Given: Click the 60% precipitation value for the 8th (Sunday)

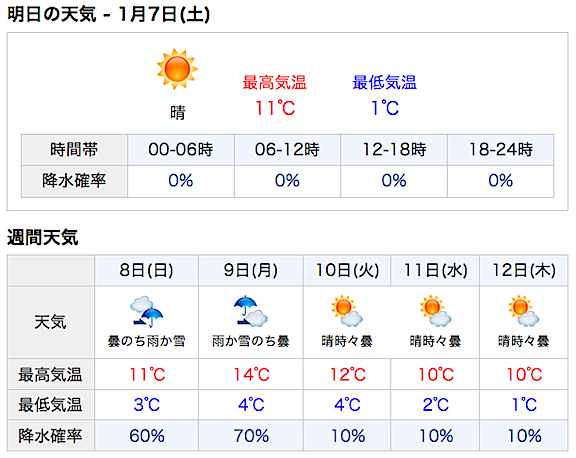Looking at the screenshot, I should click(147, 436).
